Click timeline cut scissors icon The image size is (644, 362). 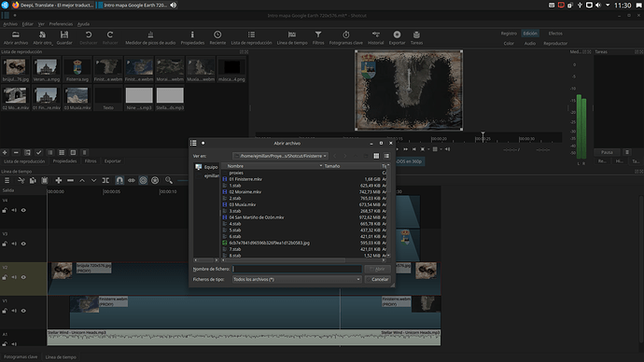pos(21,180)
